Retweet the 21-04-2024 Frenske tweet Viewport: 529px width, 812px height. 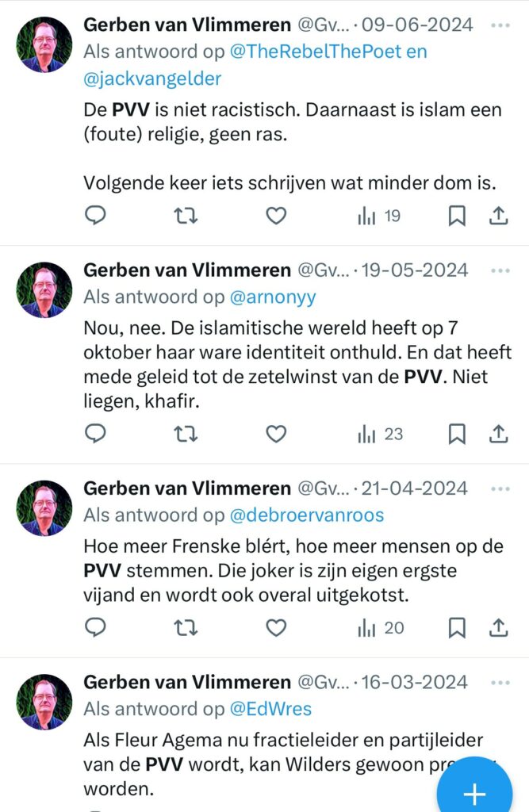pyautogui.click(x=186, y=628)
